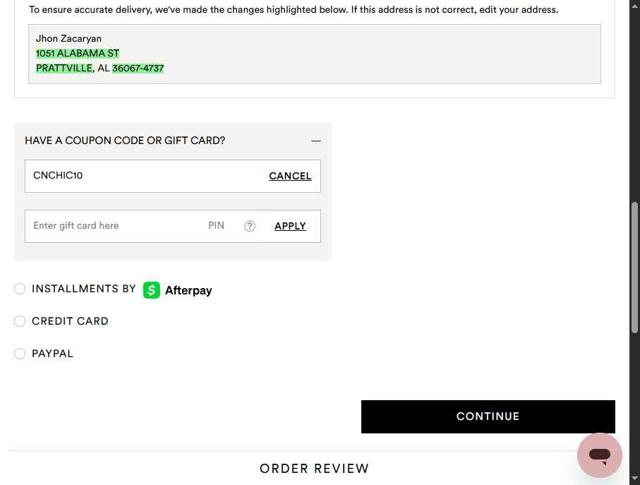Apply the gift card
The width and height of the screenshot is (640, 485).
(x=290, y=226)
